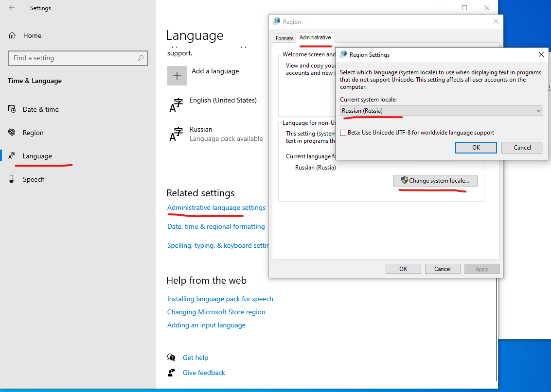Maximize the Settings window
Image resolution: width=551 pixels, height=392 pixels.
(464, 8)
